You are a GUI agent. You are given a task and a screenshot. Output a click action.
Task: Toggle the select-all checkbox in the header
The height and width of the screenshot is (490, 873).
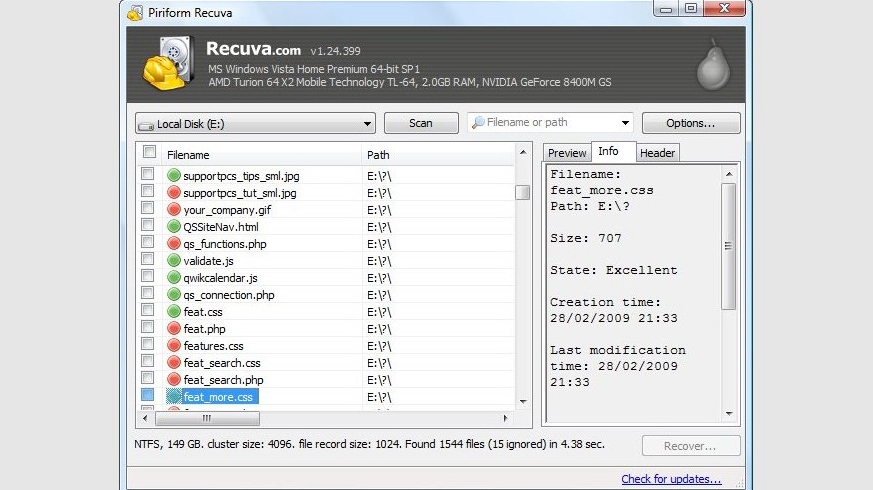(149, 151)
